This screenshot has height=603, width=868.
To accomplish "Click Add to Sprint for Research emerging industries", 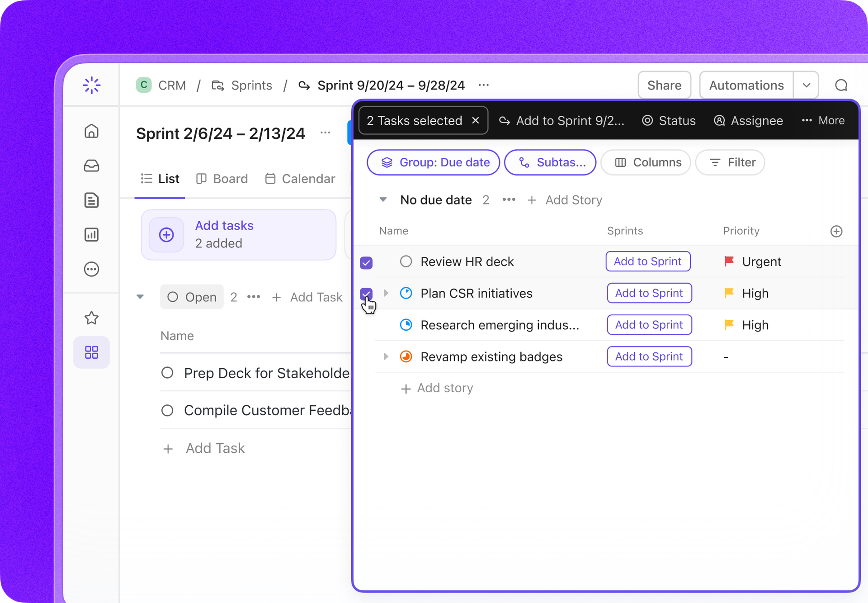I will pos(648,325).
